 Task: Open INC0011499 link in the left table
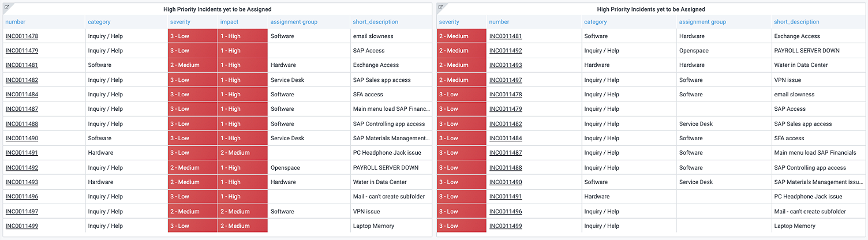[22, 226]
